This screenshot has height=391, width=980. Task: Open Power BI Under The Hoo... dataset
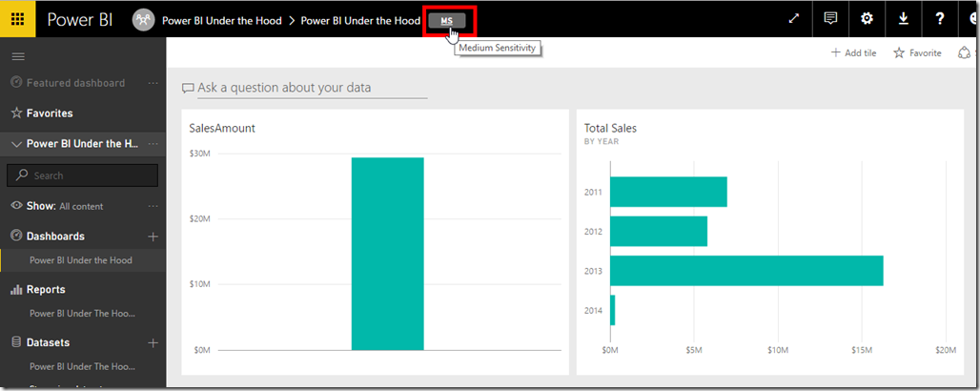click(83, 366)
